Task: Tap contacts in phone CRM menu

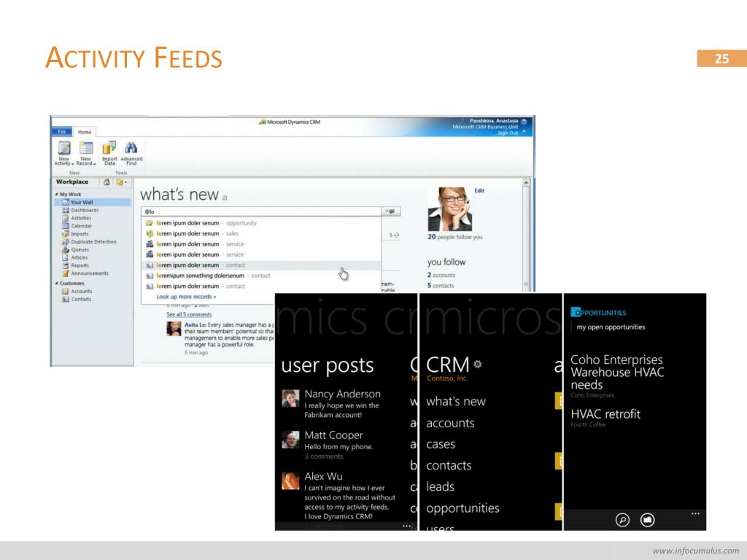Action: coord(449,465)
